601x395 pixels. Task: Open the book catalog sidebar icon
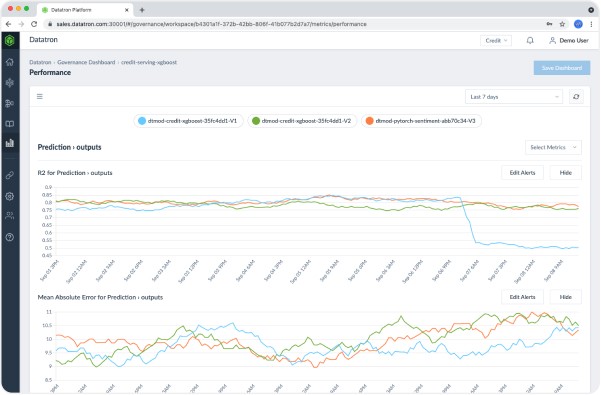pyautogui.click(x=10, y=124)
